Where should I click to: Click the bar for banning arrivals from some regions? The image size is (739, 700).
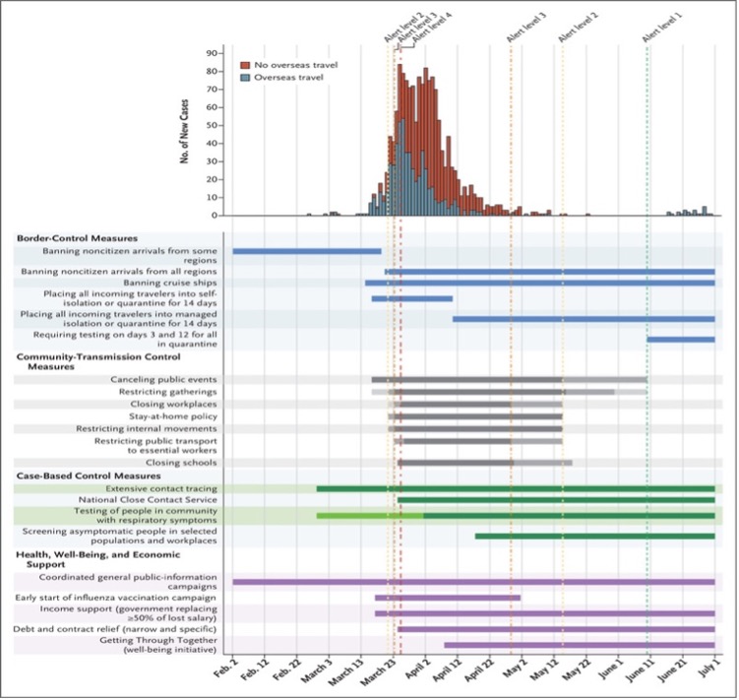[x=307, y=251]
